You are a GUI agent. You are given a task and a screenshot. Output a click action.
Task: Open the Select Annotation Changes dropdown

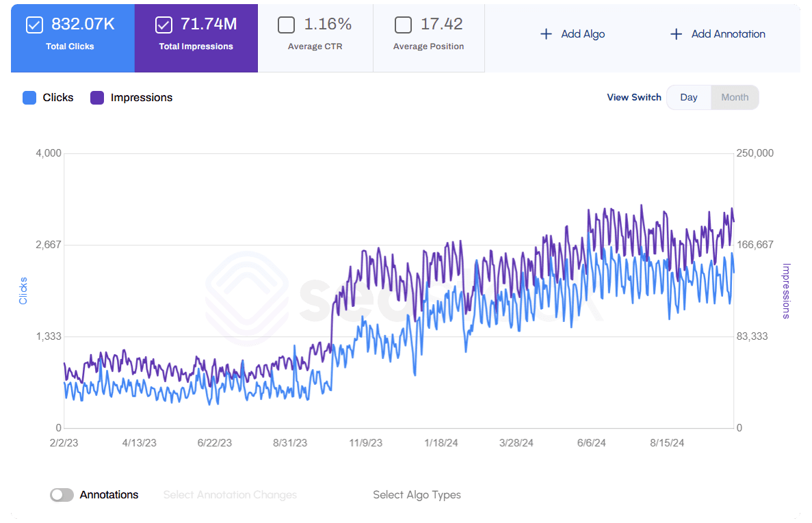coord(230,495)
